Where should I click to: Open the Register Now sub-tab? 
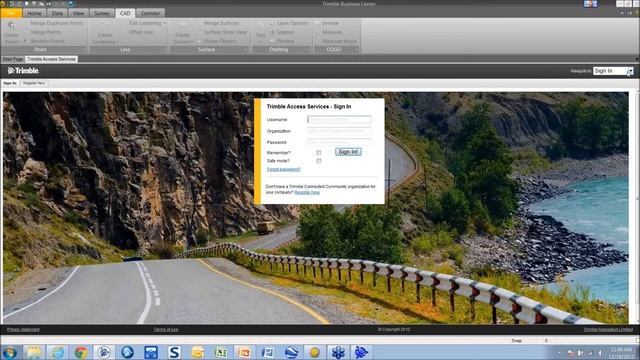[34, 83]
